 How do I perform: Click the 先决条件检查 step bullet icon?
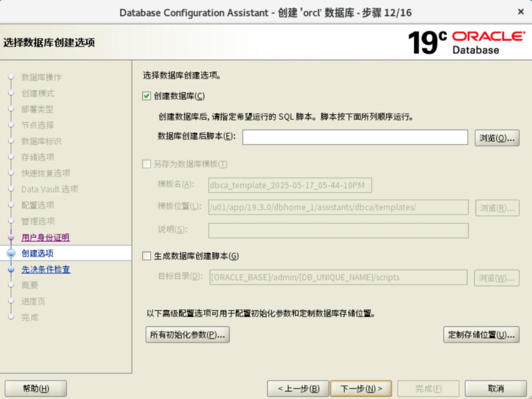[x=11, y=269]
